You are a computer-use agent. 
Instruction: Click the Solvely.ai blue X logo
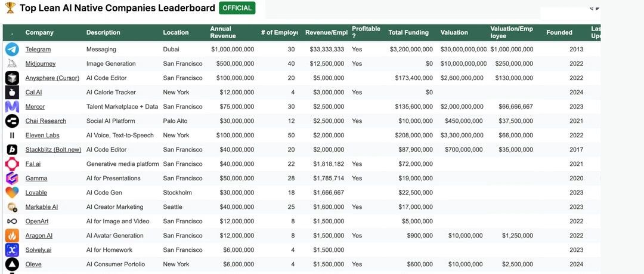coord(12,250)
